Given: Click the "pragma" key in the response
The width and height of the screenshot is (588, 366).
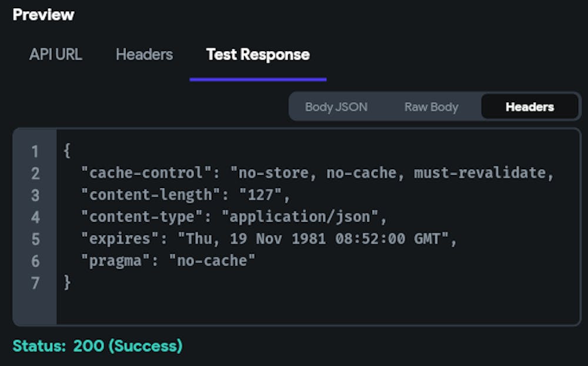Looking at the screenshot, I should coord(116,261).
